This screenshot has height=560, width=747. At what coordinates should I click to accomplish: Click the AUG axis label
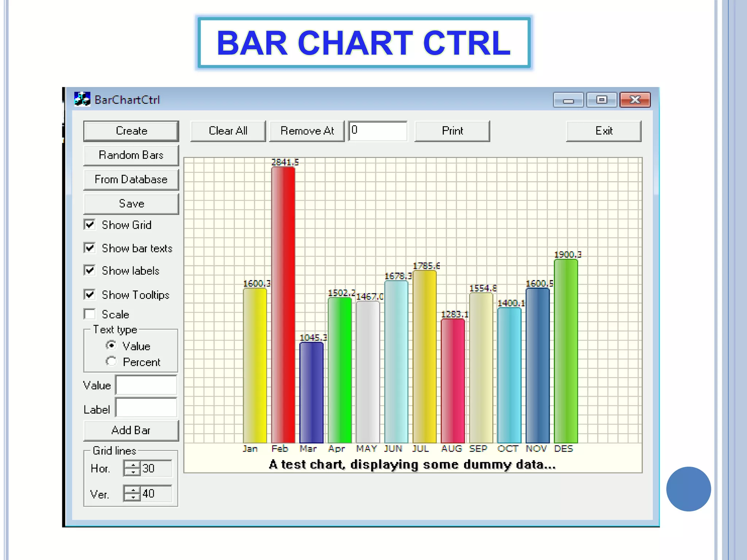point(452,449)
